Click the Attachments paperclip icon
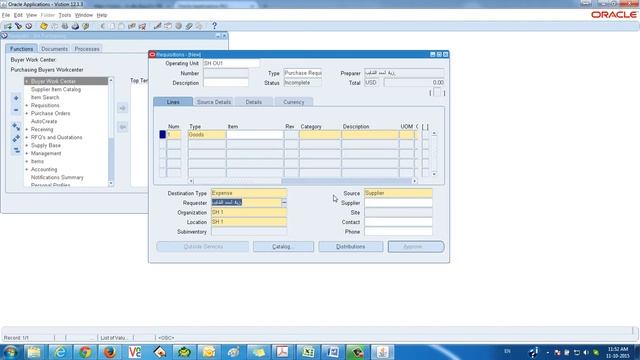640x360 pixels. tap(189, 26)
